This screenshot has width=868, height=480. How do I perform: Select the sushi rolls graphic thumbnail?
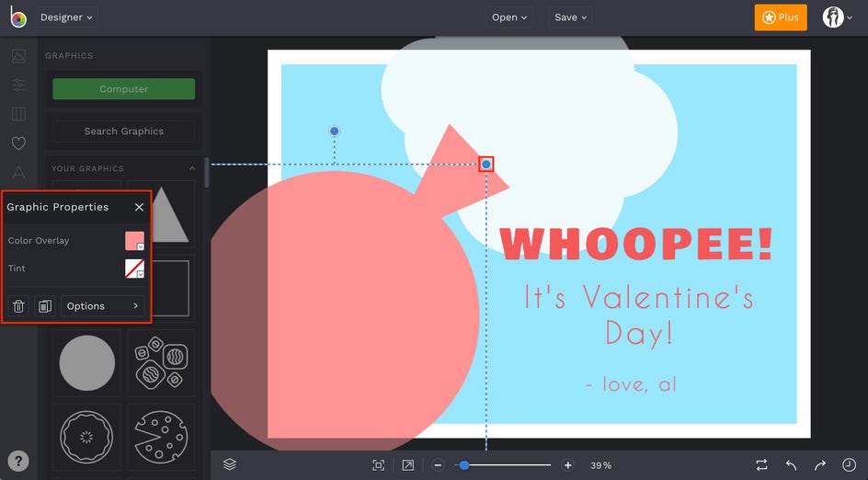pyautogui.click(x=161, y=362)
